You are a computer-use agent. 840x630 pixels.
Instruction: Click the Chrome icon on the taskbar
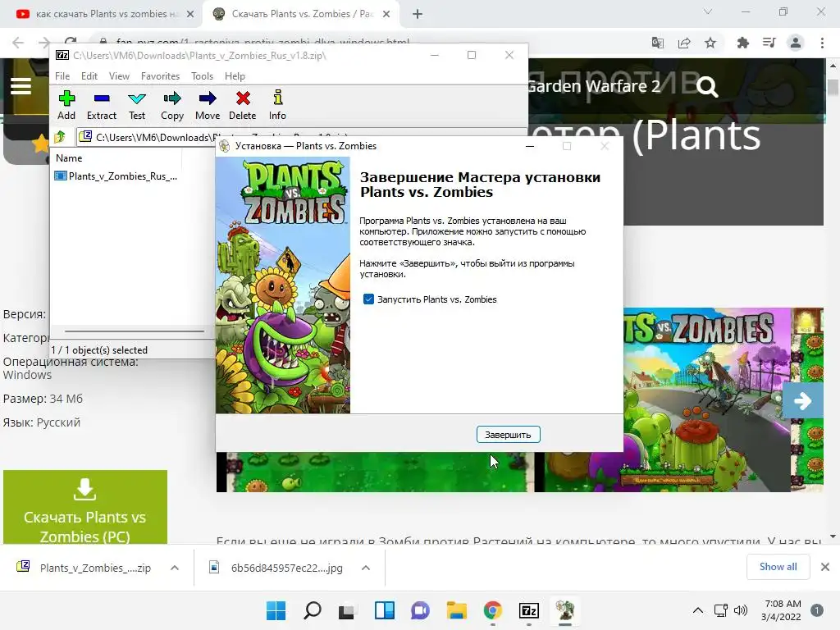coord(493,610)
